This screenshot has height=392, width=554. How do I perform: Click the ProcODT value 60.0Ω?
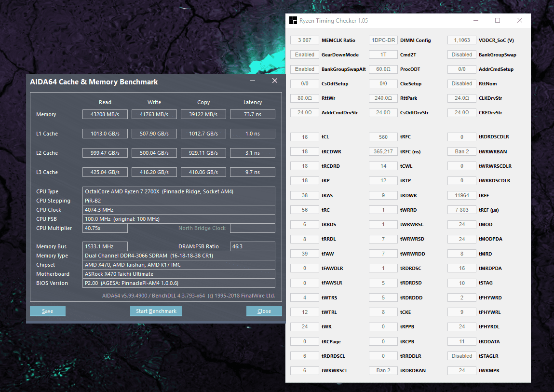pyautogui.click(x=383, y=69)
